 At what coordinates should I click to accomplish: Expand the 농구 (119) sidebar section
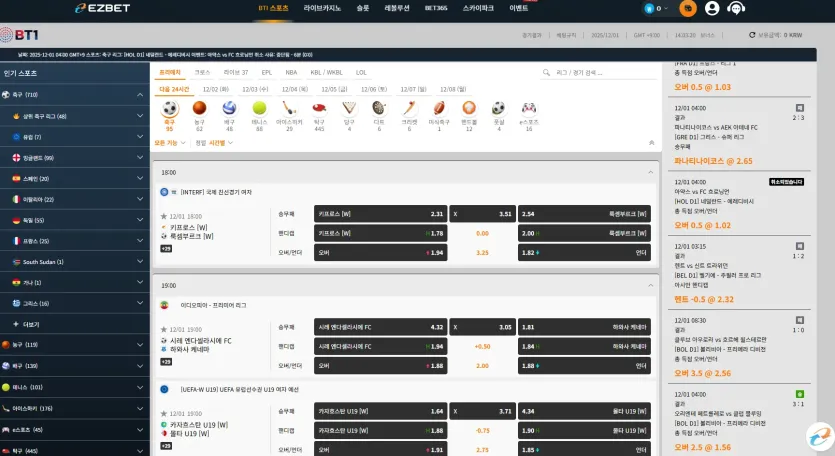(x=140, y=345)
